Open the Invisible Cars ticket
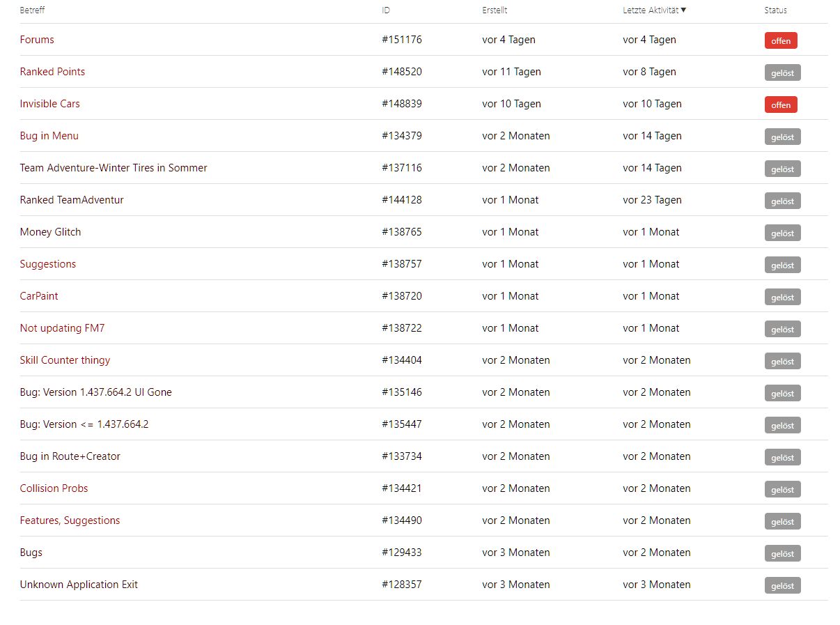The width and height of the screenshot is (840, 625). [x=49, y=104]
